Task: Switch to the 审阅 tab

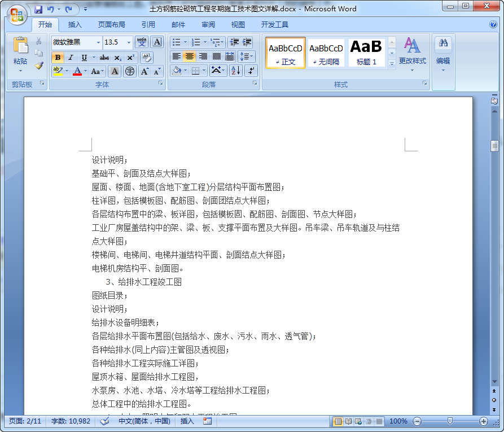Action: pyautogui.click(x=208, y=24)
